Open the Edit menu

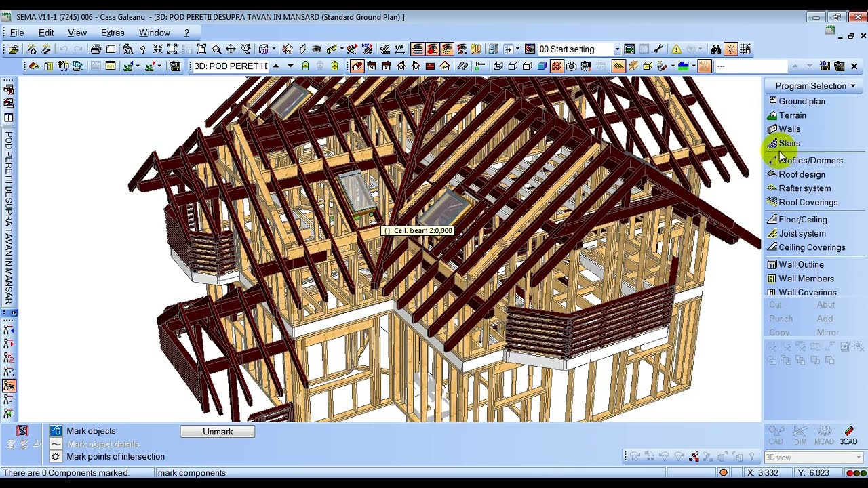click(x=46, y=33)
